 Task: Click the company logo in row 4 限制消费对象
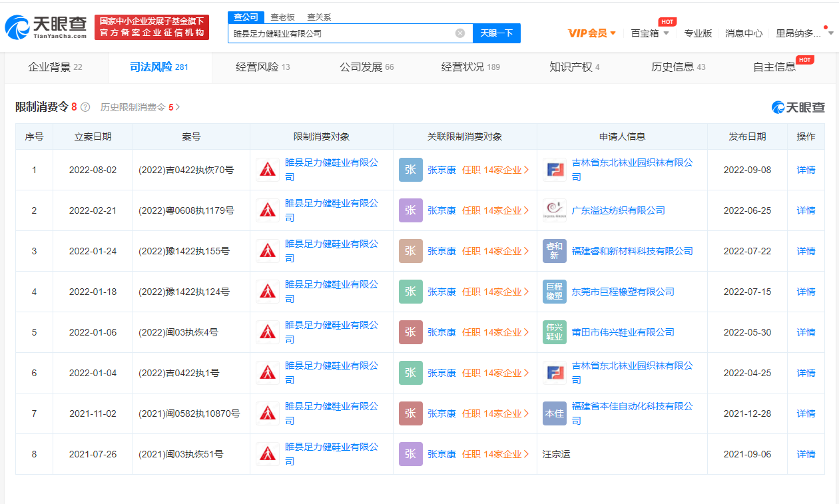268,292
